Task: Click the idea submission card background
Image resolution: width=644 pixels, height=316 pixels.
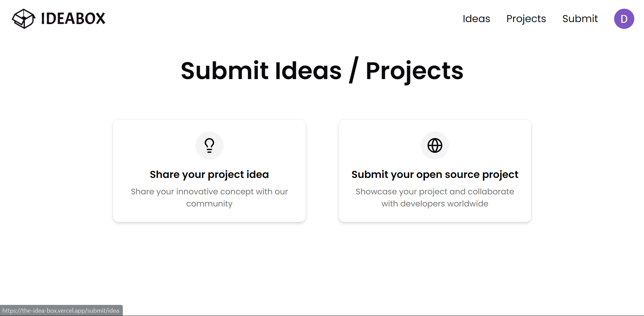Action: (209, 170)
